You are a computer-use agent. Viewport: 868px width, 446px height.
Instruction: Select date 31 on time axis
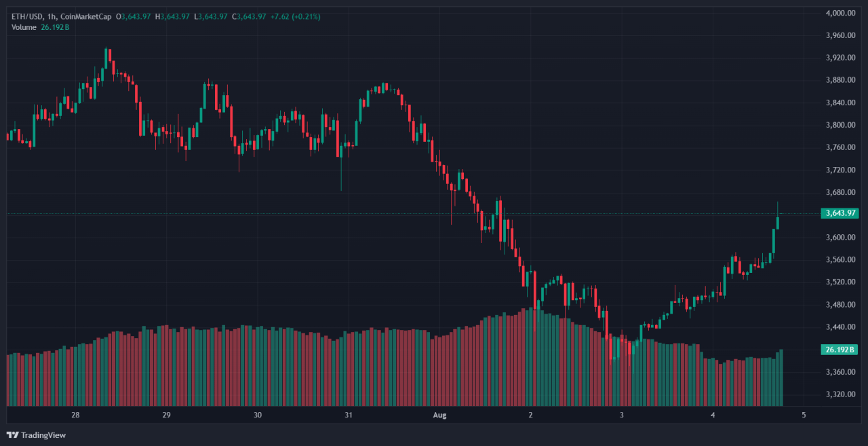349,415
